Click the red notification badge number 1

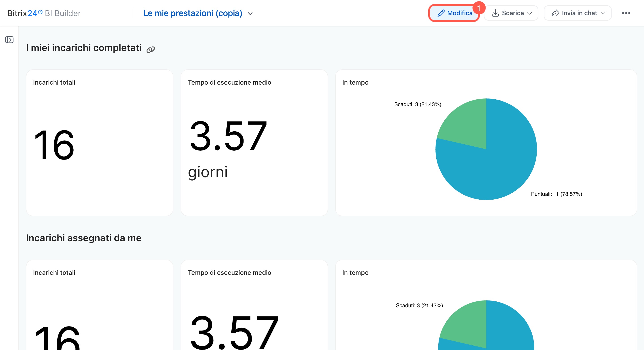click(x=478, y=8)
